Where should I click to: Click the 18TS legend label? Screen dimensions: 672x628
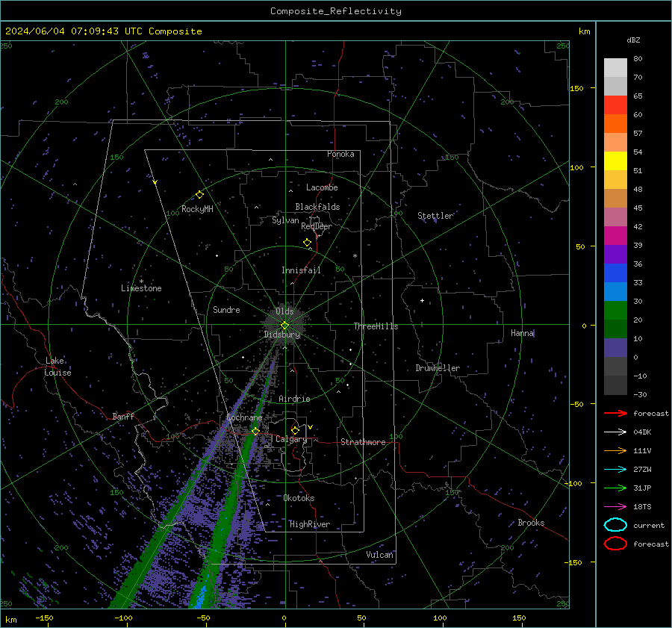pos(642,507)
